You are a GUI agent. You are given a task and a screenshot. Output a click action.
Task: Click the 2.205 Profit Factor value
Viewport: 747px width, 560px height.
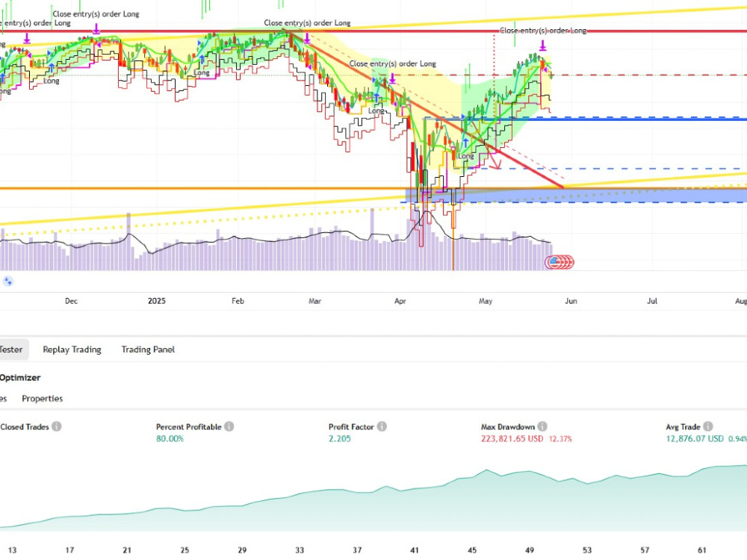point(340,438)
